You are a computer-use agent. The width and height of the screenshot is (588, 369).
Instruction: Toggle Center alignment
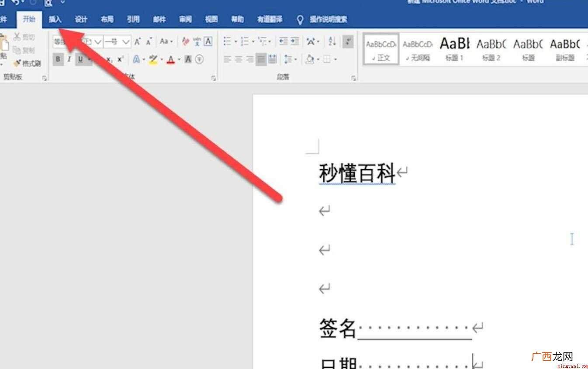pyautogui.click(x=239, y=59)
